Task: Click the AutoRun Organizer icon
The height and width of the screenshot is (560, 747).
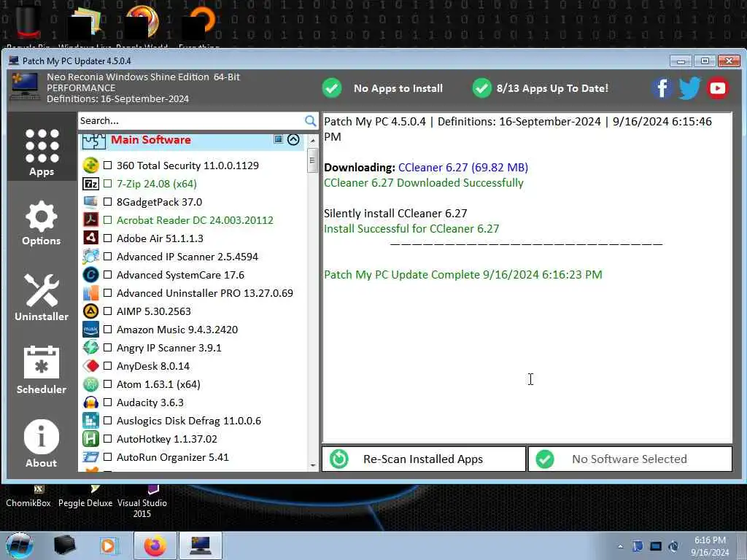Action: (90, 457)
